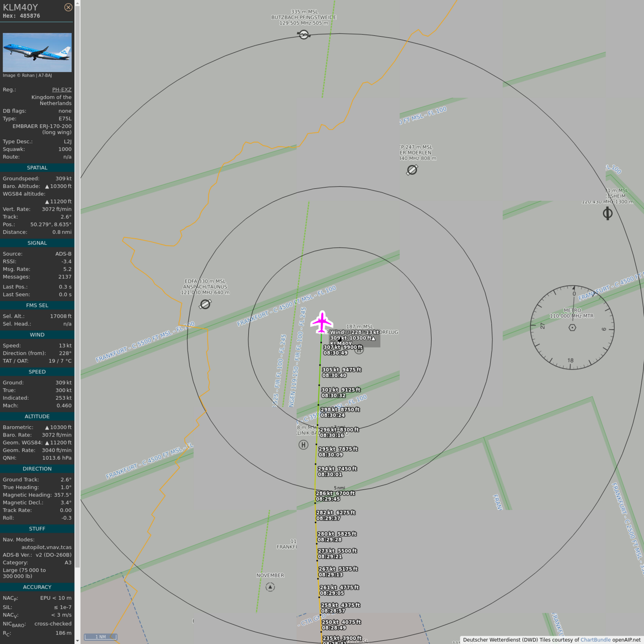644x644 pixels.
Task: Click the ALTITUDE section header
Action: point(37,416)
